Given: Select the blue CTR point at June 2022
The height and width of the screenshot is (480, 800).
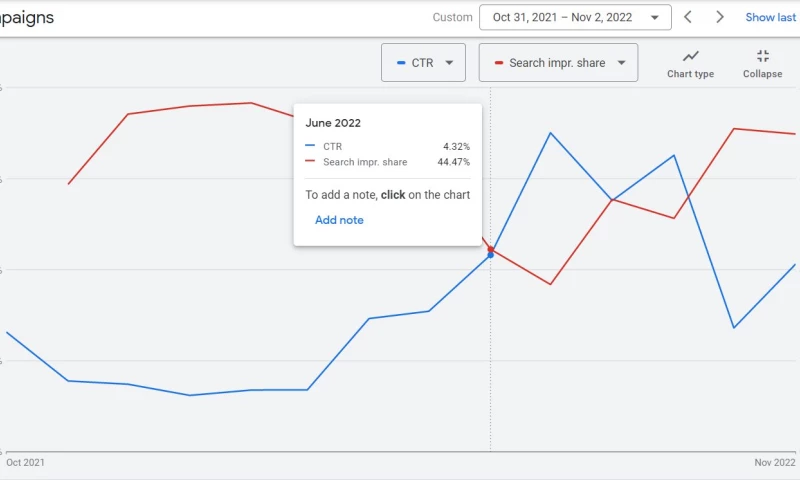Looking at the screenshot, I should click(x=490, y=255).
